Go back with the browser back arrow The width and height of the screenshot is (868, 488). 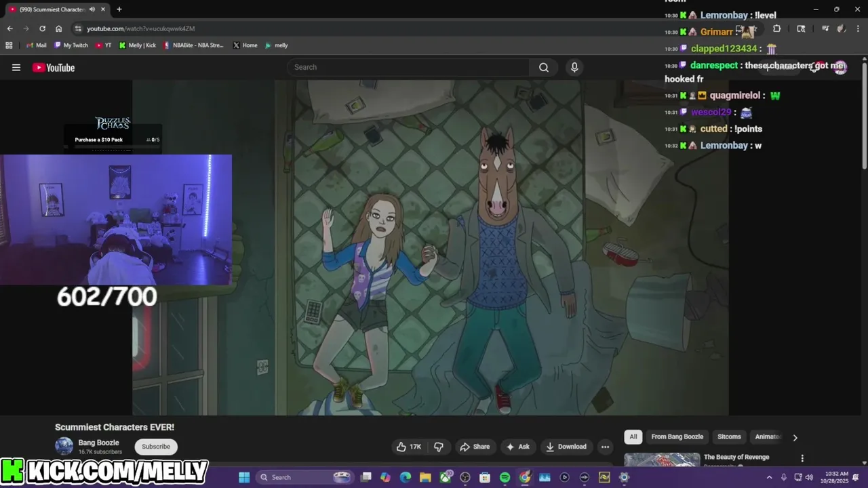pyautogui.click(x=9, y=28)
